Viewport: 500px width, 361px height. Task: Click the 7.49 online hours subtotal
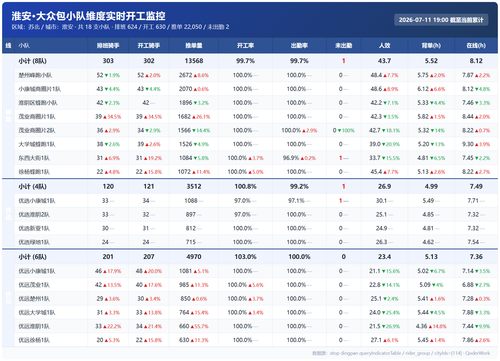pos(476,187)
